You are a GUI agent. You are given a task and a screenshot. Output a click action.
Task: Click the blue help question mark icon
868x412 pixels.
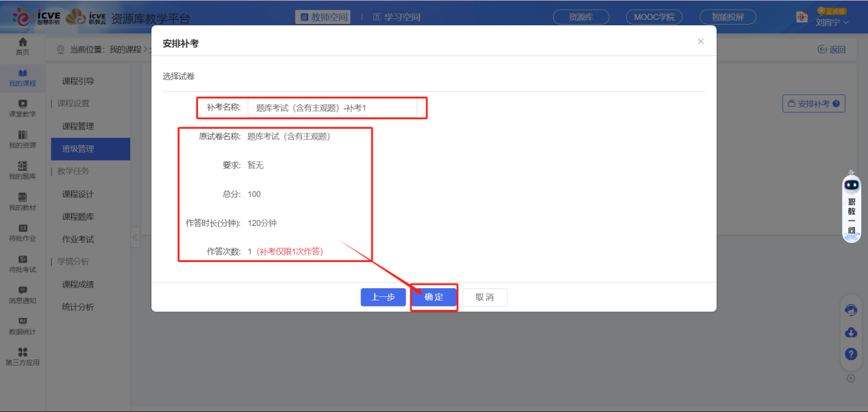[x=851, y=354]
